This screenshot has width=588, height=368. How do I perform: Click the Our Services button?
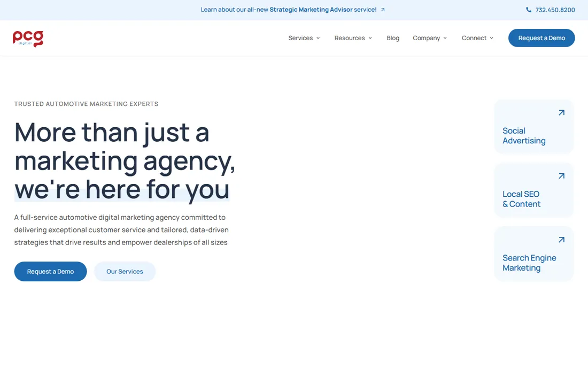125,271
